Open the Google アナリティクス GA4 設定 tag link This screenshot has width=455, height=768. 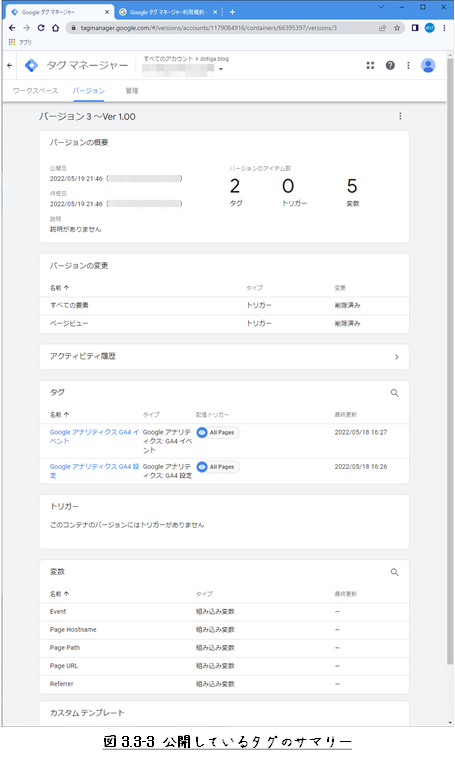point(94,471)
